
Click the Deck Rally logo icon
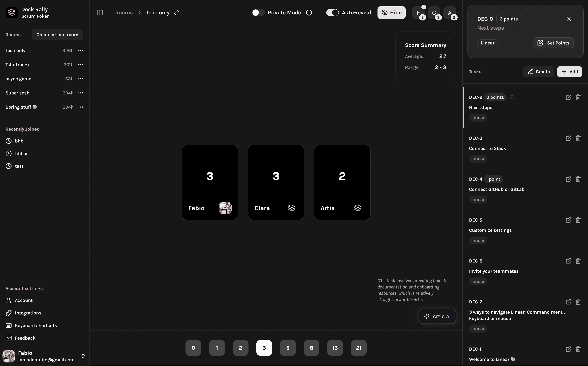coord(12,13)
